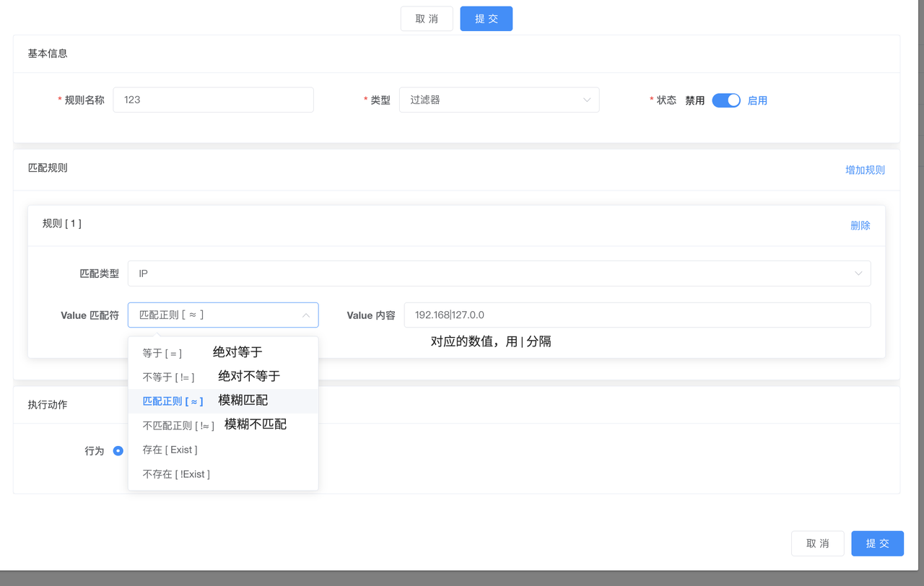Select the 行为 radio button
Image resolution: width=924 pixels, height=586 pixels.
118,451
